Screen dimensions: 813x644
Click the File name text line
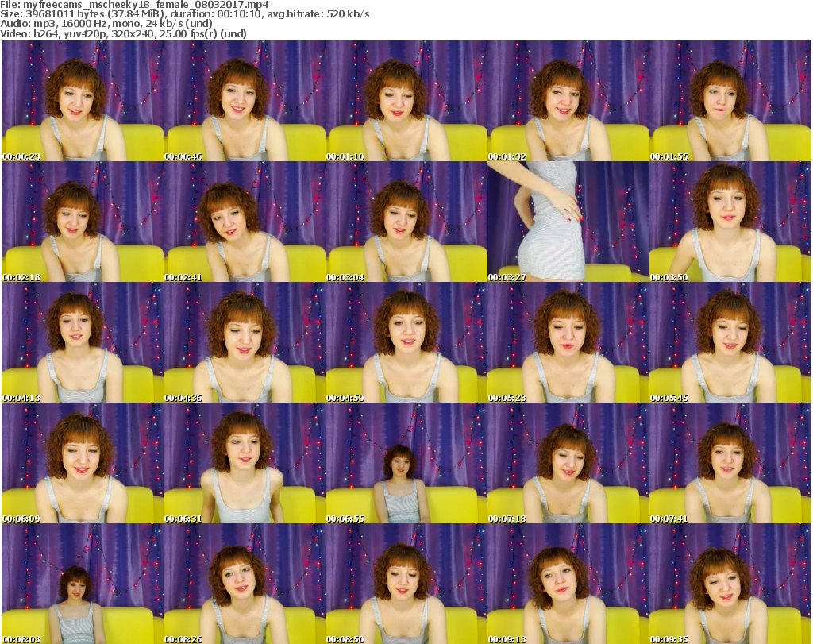click(134, 5)
